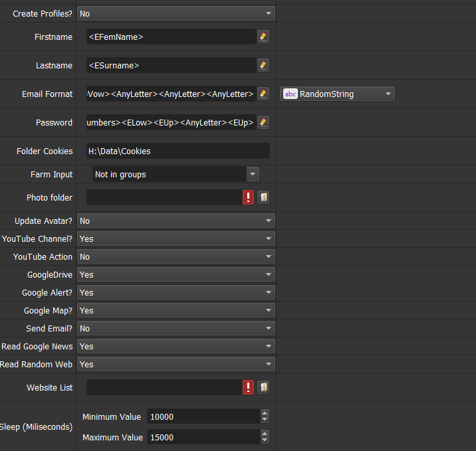Click the empty Website List field
Viewport: 476px width, 451px height.
point(164,387)
